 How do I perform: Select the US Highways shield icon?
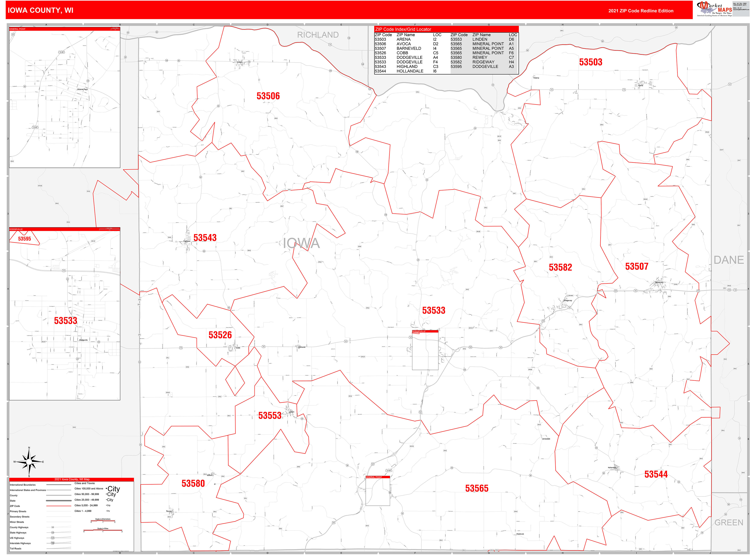click(x=53, y=538)
